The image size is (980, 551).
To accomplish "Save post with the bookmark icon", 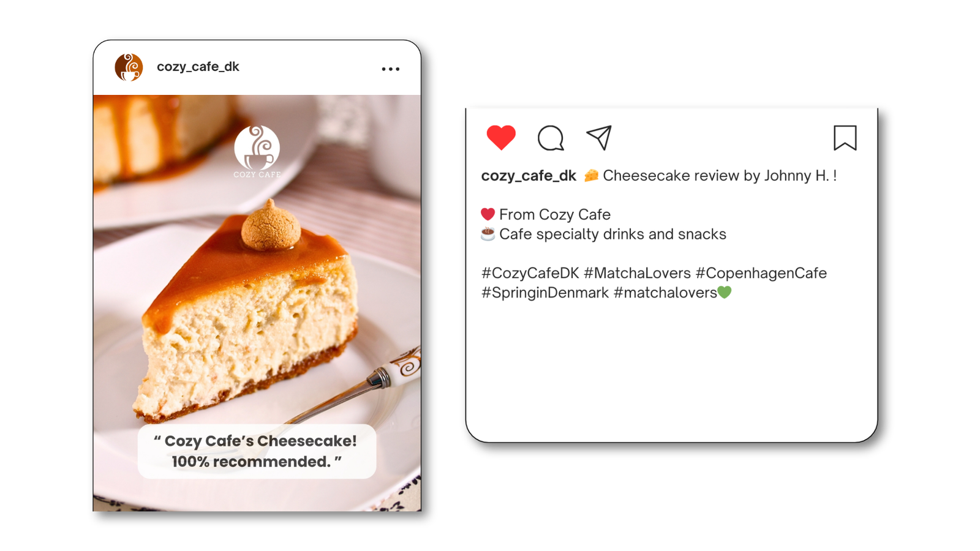I will (x=845, y=138).
